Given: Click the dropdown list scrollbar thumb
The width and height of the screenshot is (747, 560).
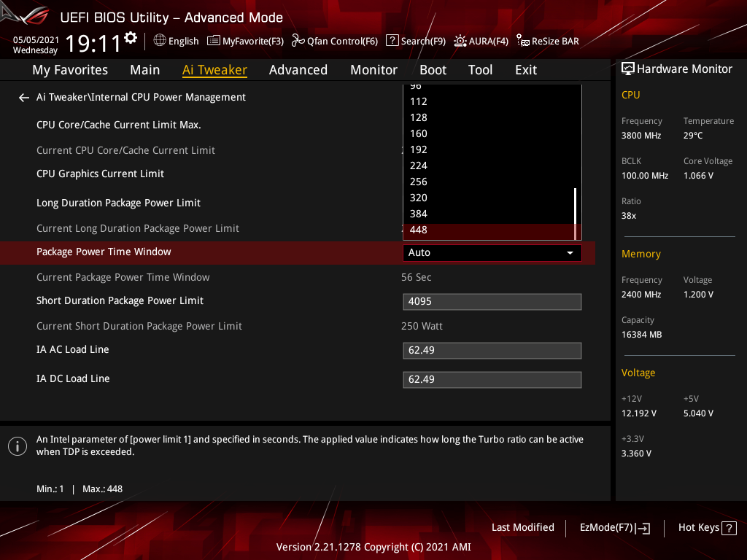Looking at the screenshot, I should pyautogui.click(x=576, y=214).
